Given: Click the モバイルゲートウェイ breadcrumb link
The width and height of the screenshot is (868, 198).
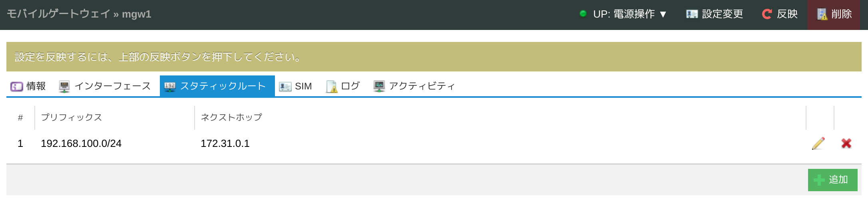Looking at the screenshot, I should (58, 14).
